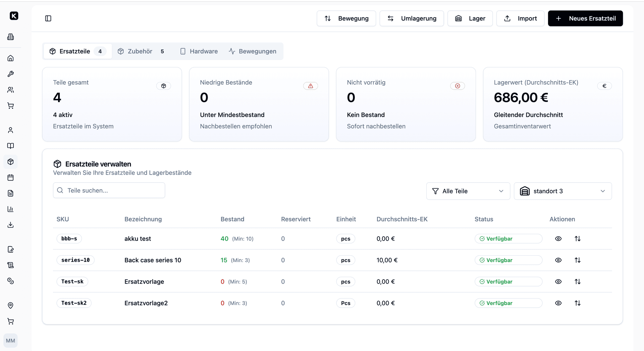Expand the standort 3 location dropdown
This screenshot has width=644, height=351.
562,191
